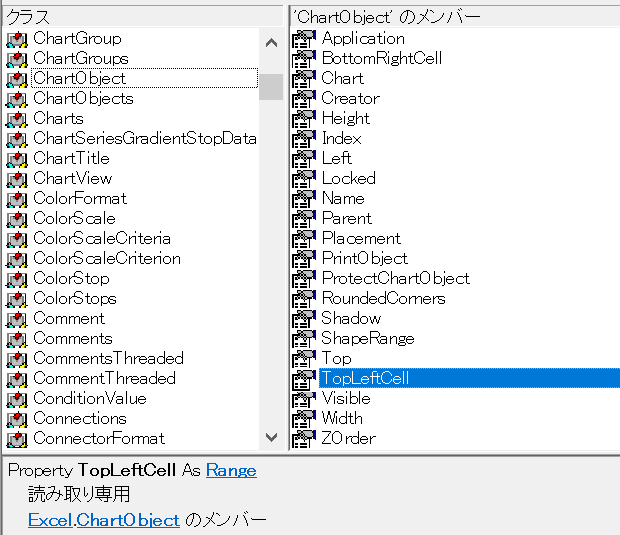The width and height of the screenshot is (620, 535).
Task: Click the class list scroll down arrow
Action: point(271,437)
